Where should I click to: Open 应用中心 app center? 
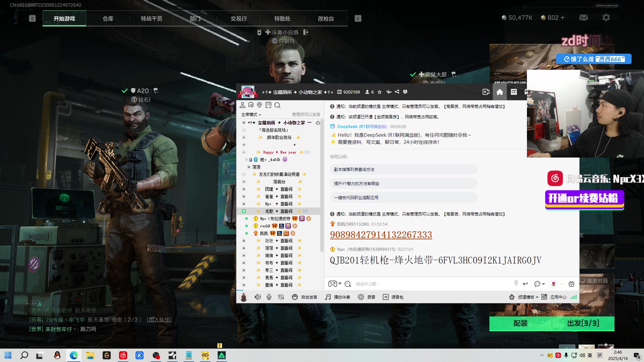click(x=554, y=297)
